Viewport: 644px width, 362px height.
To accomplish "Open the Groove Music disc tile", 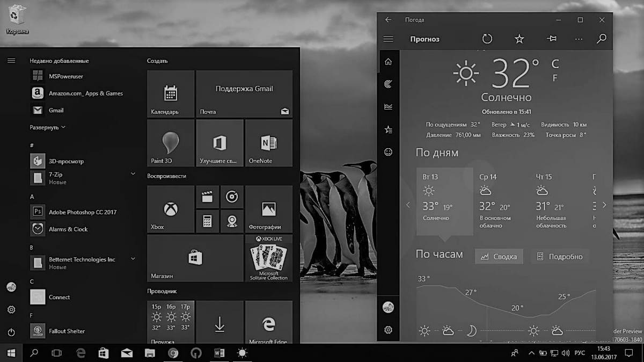I will (232, 197).
